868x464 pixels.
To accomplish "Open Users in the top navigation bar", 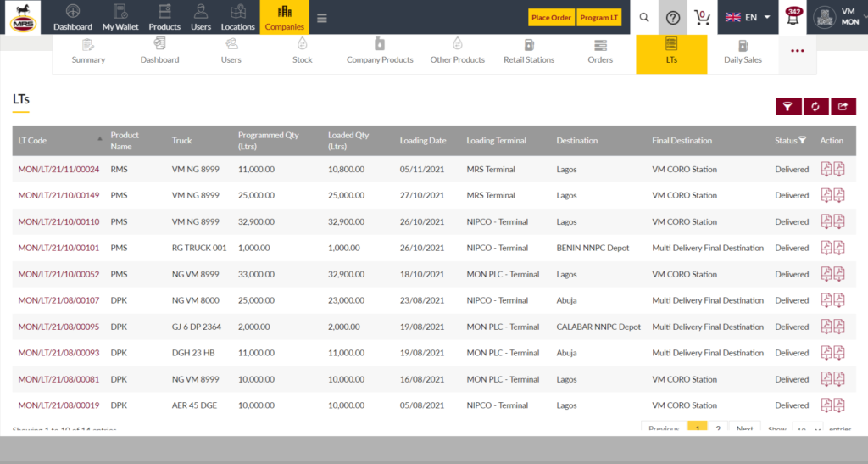I will pos(200,18).
